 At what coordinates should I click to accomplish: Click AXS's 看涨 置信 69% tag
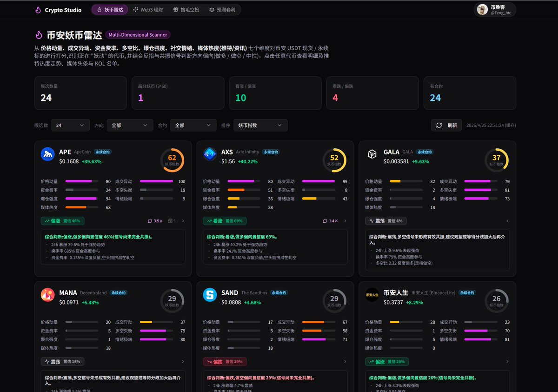(x=225, y=221)
